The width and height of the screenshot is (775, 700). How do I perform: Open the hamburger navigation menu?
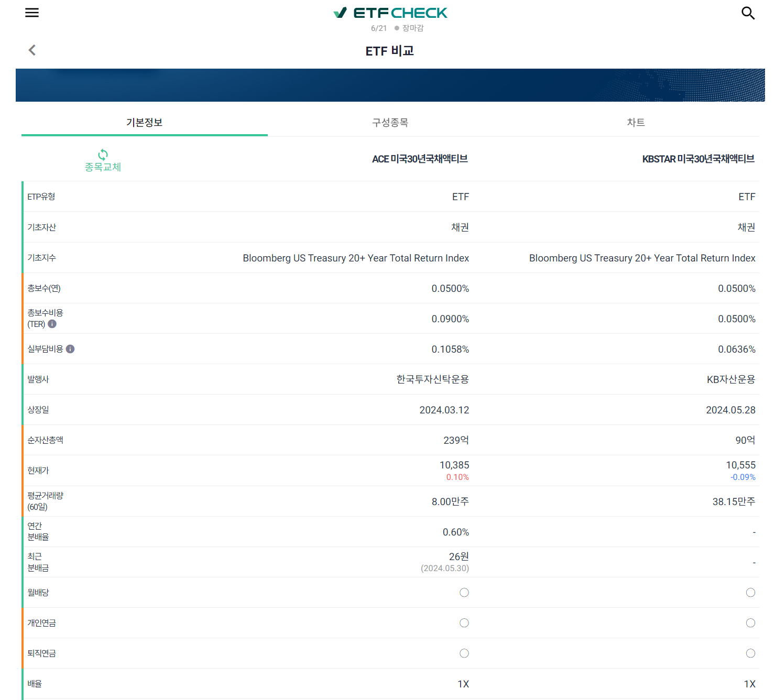click(32, 13)
